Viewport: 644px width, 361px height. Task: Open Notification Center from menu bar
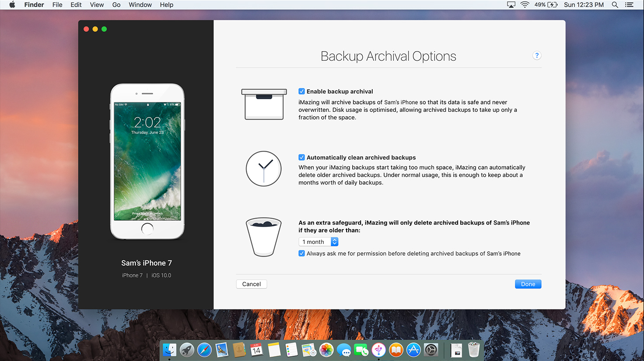[x=629, y=5]
